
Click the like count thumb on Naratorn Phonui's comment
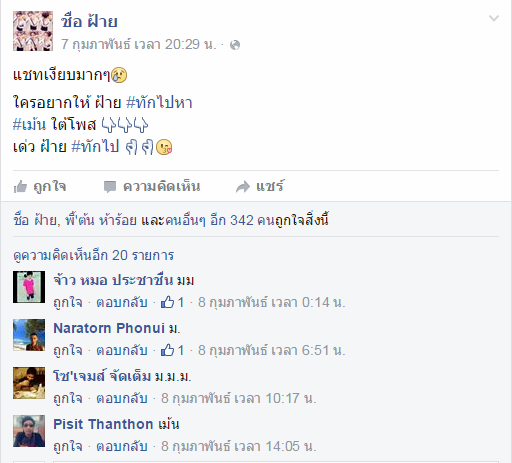pyautogui.click(x=167, y=350)
